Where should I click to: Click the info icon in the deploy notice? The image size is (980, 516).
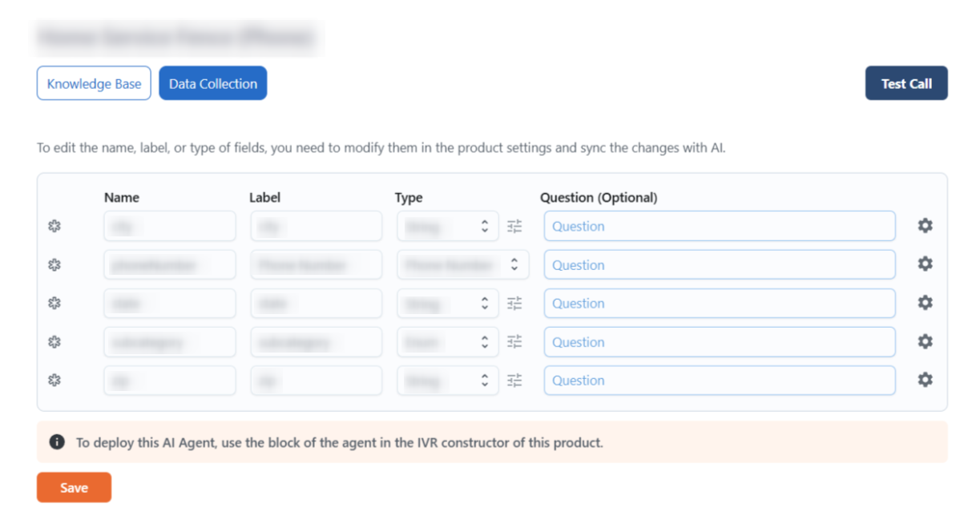[x=56, y=442]
